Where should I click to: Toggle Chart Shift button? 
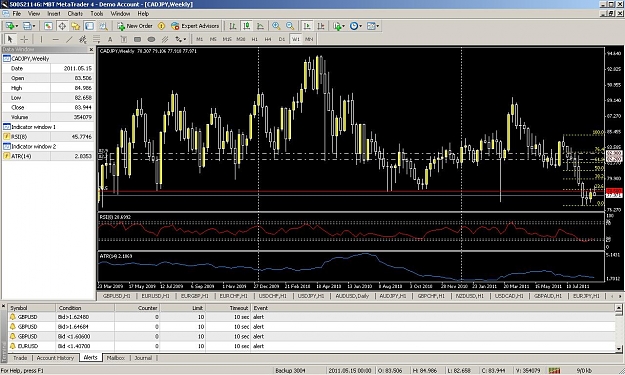(x=320, y=26)
